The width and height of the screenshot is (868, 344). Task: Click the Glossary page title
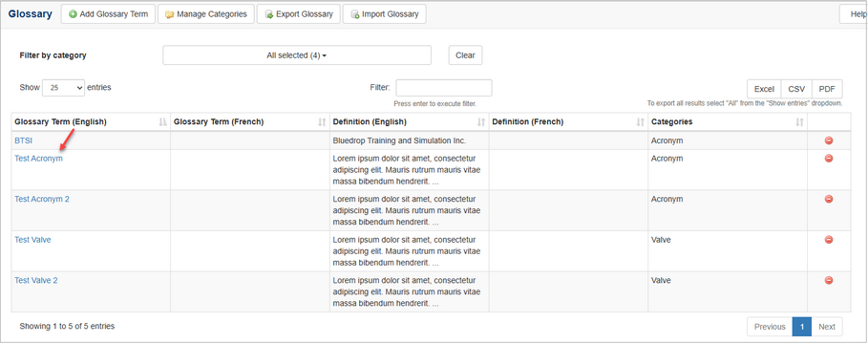click(x=30, y=13)
